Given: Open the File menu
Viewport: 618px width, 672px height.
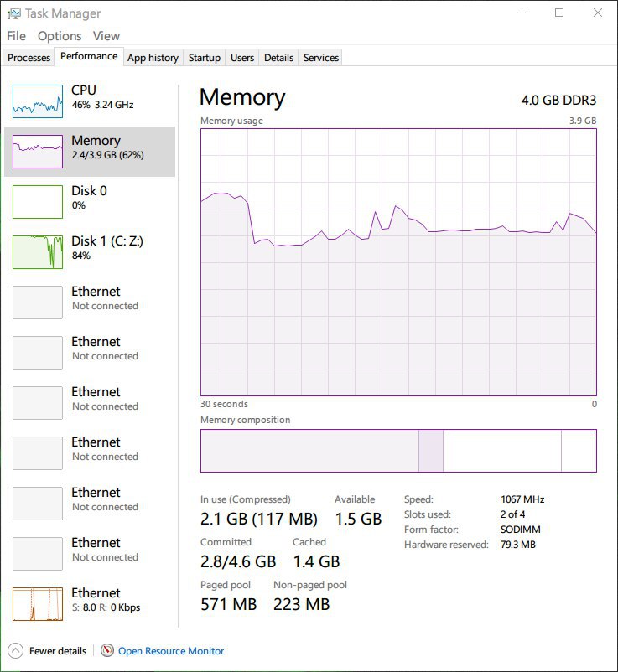Looking at the screenshot, I should [x=16, y=36].
